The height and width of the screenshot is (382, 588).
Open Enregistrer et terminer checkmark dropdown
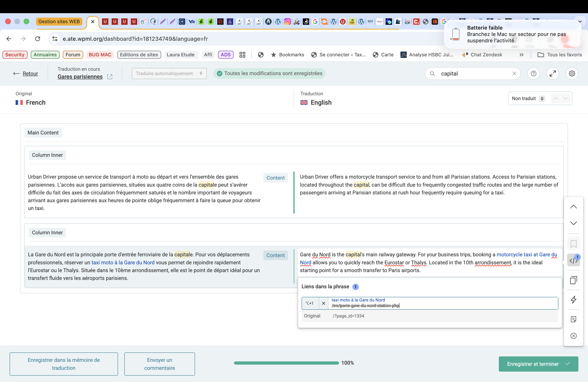click(568, 364)
